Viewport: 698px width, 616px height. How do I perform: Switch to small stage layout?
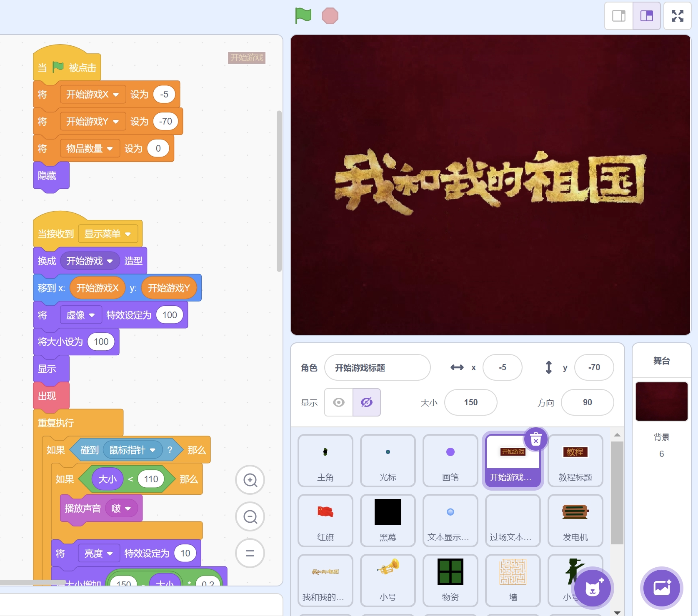pos(619,16)
